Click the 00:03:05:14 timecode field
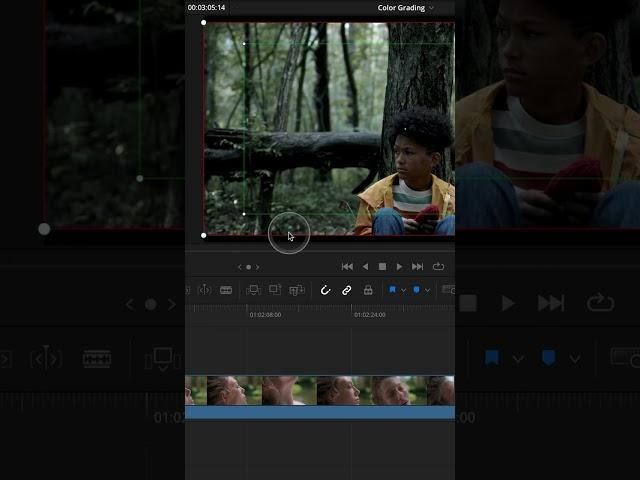This screenshot has width=640, height=480. [x=206, y=7]
